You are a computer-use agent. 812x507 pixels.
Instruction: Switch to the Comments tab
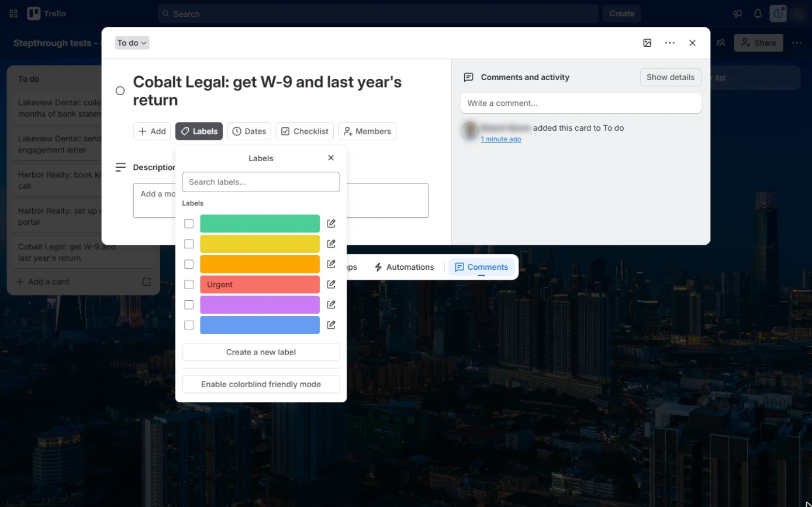pyautogui.click(x=482, y=267)
